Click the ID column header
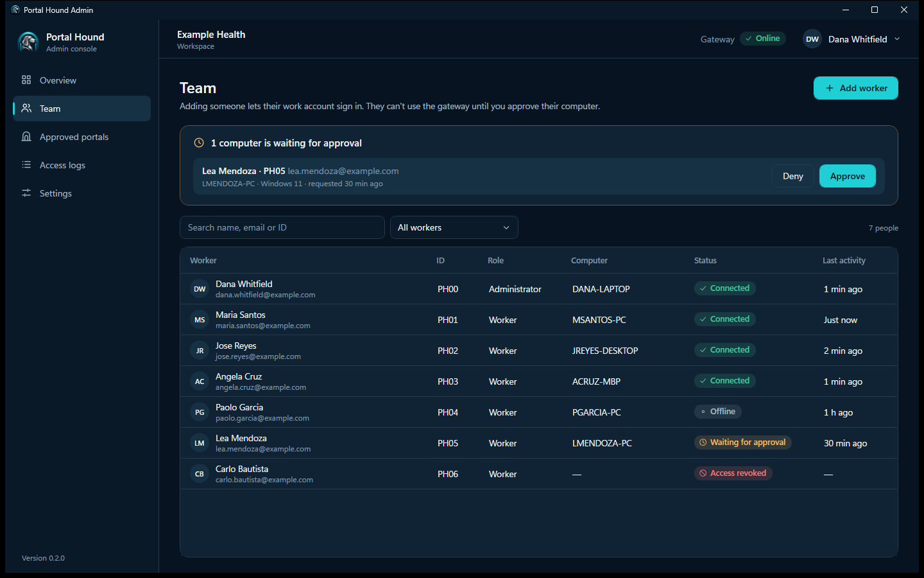 440,260
